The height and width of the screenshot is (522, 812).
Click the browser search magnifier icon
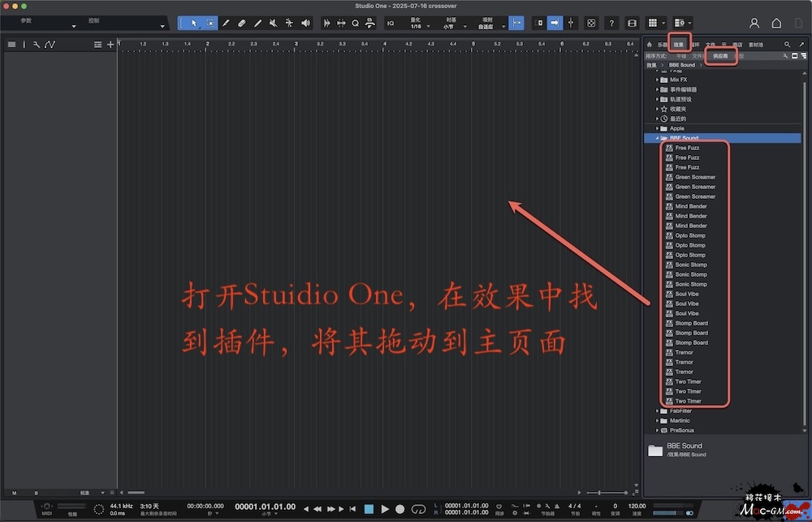(787, 45)
